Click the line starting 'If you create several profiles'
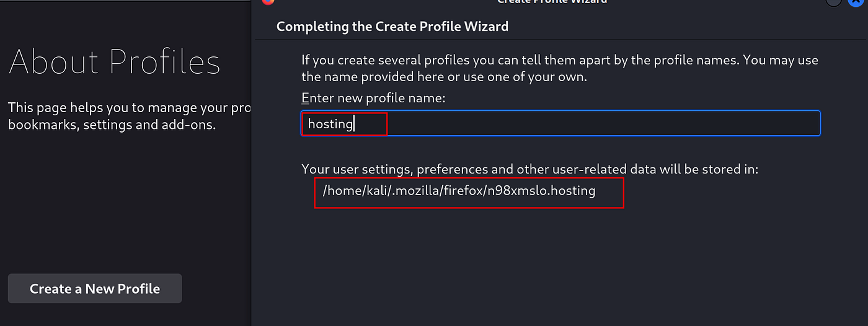Viewport: 868px width, 326px height. click(x=560, y=61)
